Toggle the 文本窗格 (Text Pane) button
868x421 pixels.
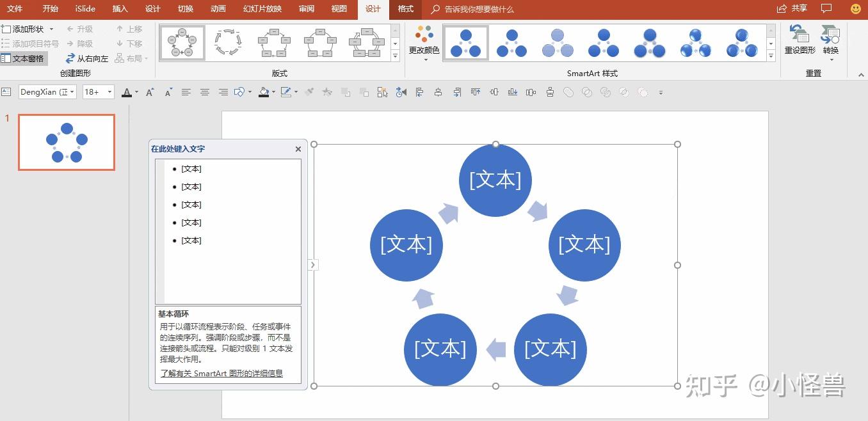[24, 58]
